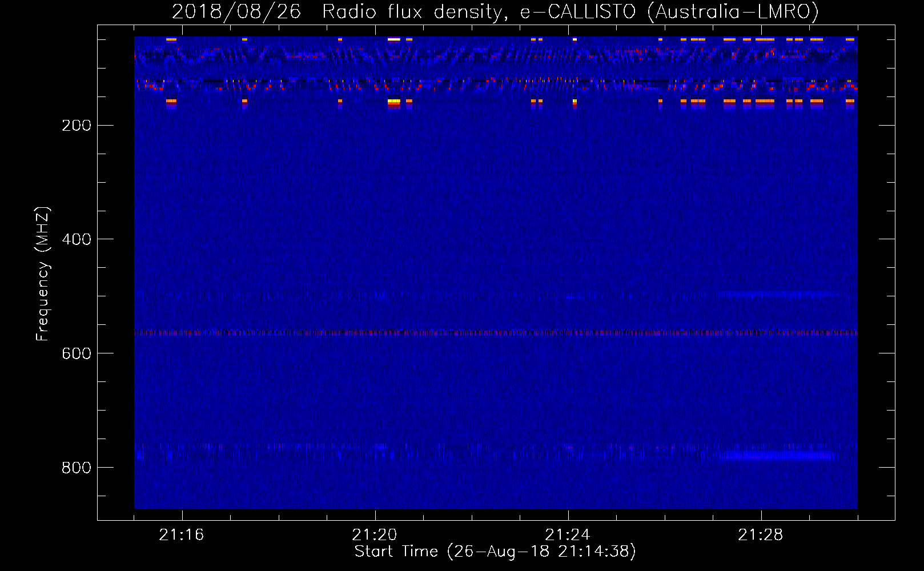Click the 21:28 time axis label
The height and width of the screenshot is (571, 924).
tap(761, 535)
